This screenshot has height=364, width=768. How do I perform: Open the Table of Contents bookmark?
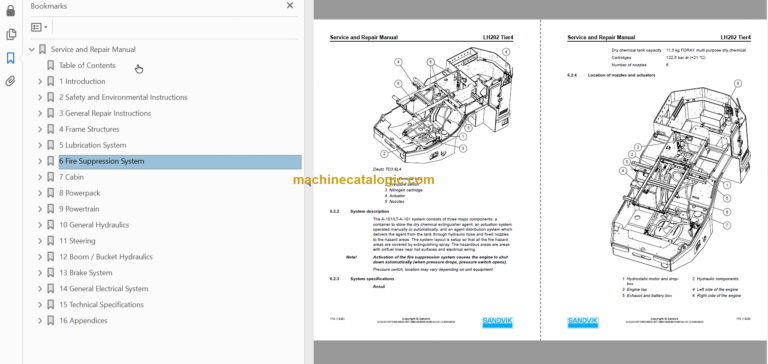[x=87, y=65]
